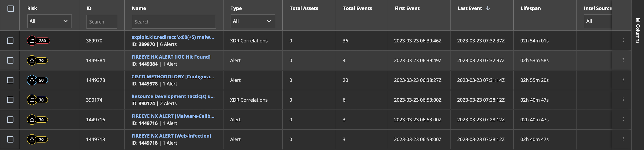Open kebab menu for row 389970

tap(623, 40)
